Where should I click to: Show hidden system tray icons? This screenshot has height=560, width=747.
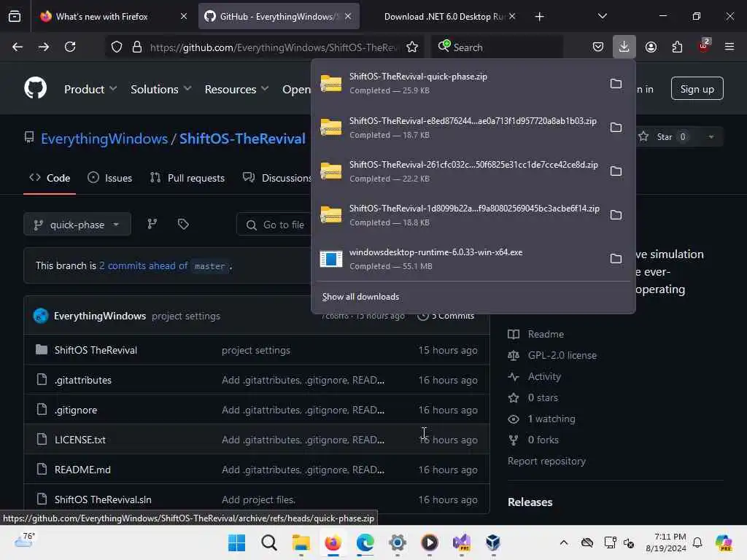[x=564, y=542]
